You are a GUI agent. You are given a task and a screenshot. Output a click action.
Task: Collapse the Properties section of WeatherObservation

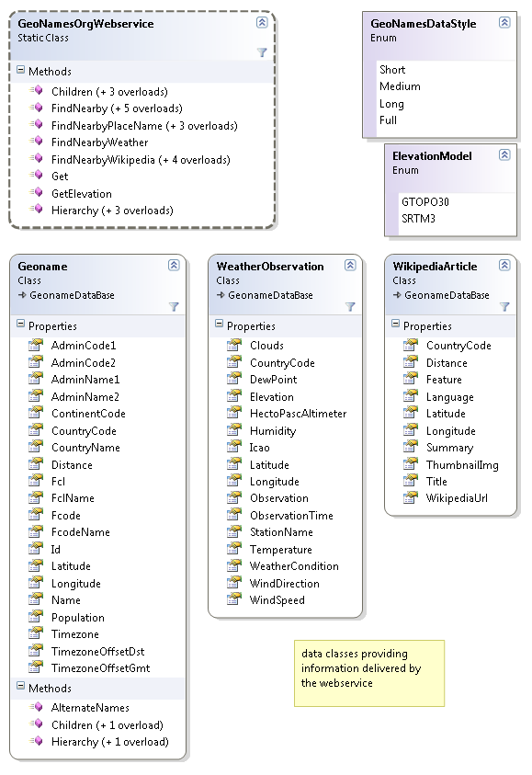(219, 324)
